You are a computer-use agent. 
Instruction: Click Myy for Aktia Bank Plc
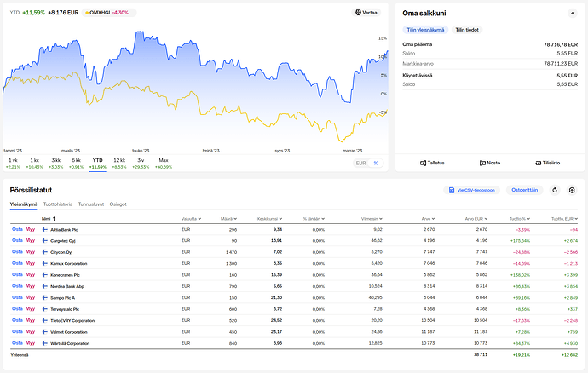(30, 229)
